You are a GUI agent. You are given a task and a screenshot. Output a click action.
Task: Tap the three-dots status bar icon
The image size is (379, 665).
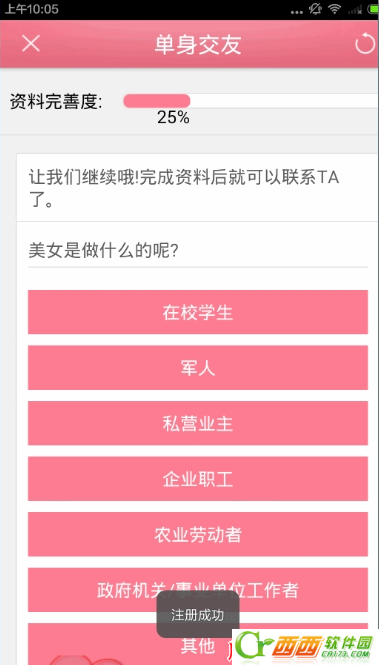[296, 12]
